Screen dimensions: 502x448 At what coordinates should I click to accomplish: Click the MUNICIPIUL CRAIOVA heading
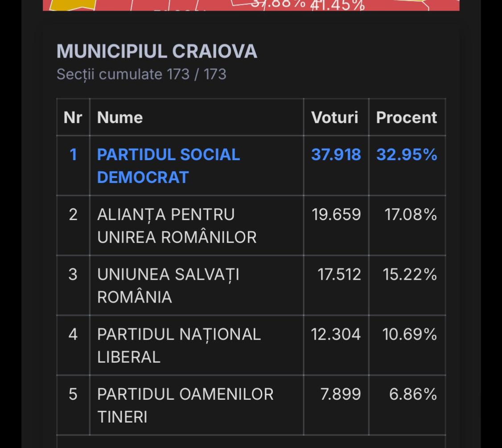(157, 52)
